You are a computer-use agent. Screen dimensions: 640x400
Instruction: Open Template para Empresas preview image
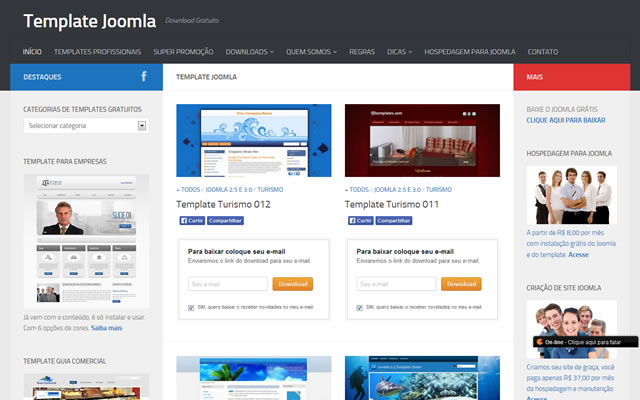point(86,241)
